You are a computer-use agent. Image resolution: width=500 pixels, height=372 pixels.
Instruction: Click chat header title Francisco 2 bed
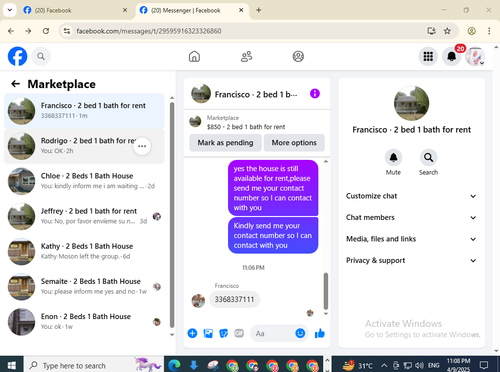[x=256, y=95]
